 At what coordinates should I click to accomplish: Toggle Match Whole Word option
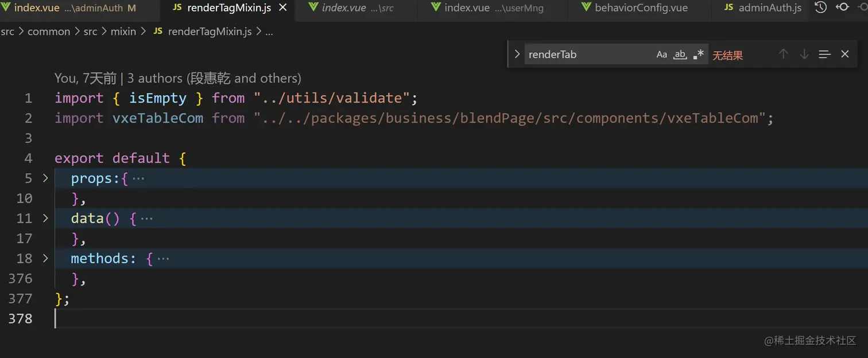680,55
